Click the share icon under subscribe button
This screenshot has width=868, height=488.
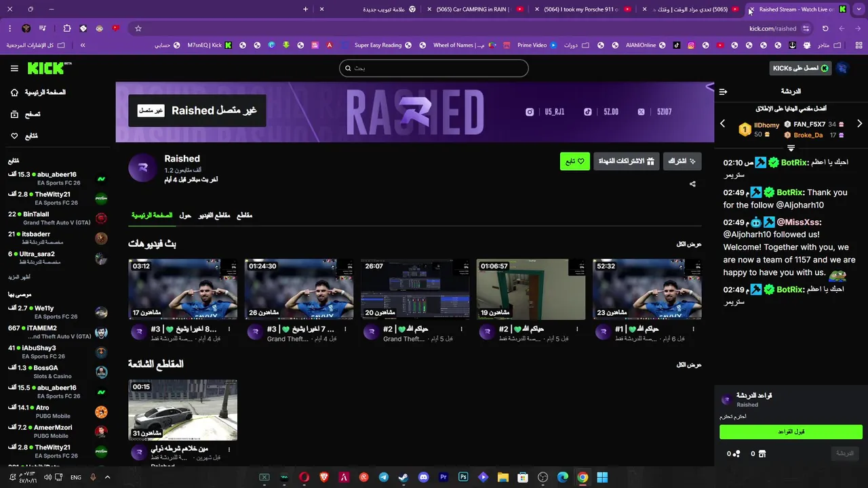coord(692,184)
